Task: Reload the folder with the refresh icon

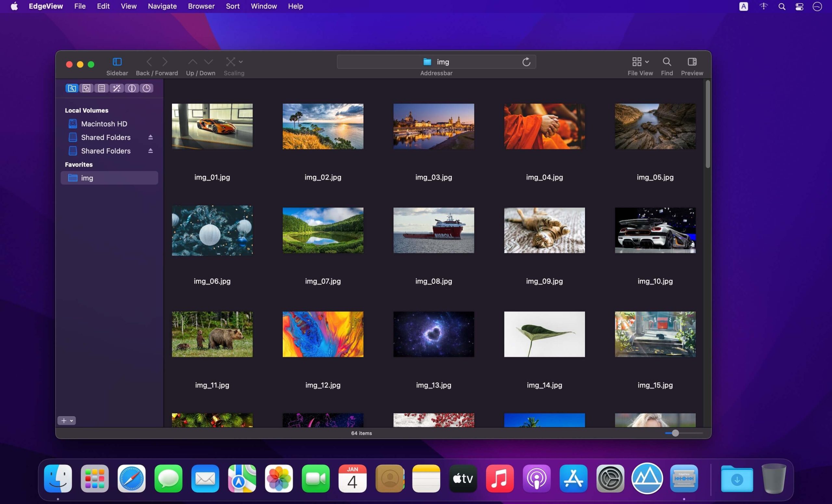Action: coord(526,62)
